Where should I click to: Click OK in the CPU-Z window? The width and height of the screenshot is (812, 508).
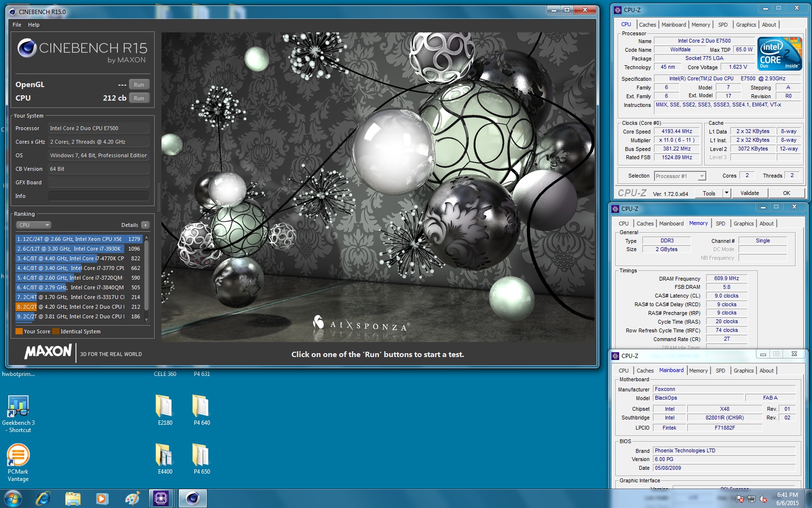[786, 193]
